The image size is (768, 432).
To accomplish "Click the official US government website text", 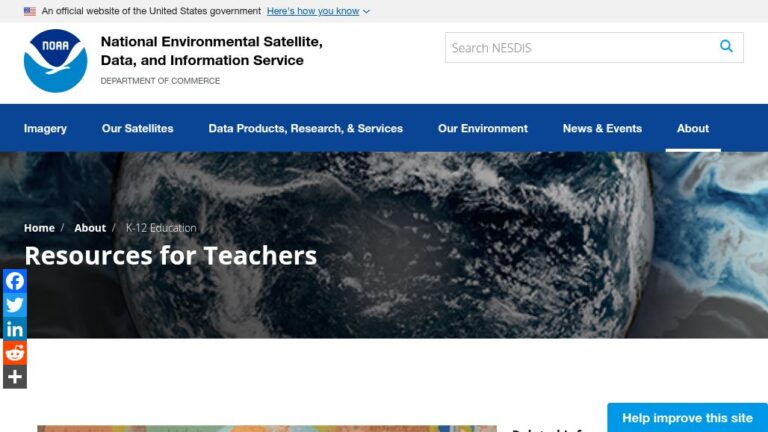I will (151, 11).
